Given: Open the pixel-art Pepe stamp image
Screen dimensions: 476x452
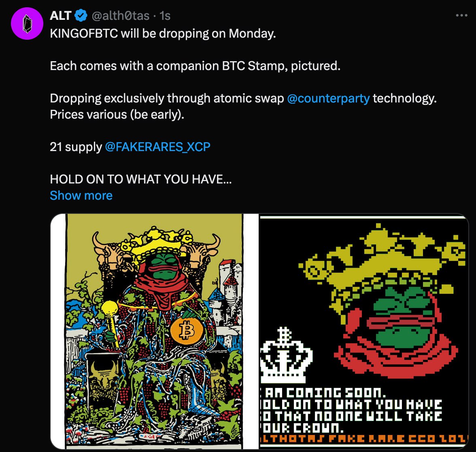Looking at the screenshot, I should [363, 331].
